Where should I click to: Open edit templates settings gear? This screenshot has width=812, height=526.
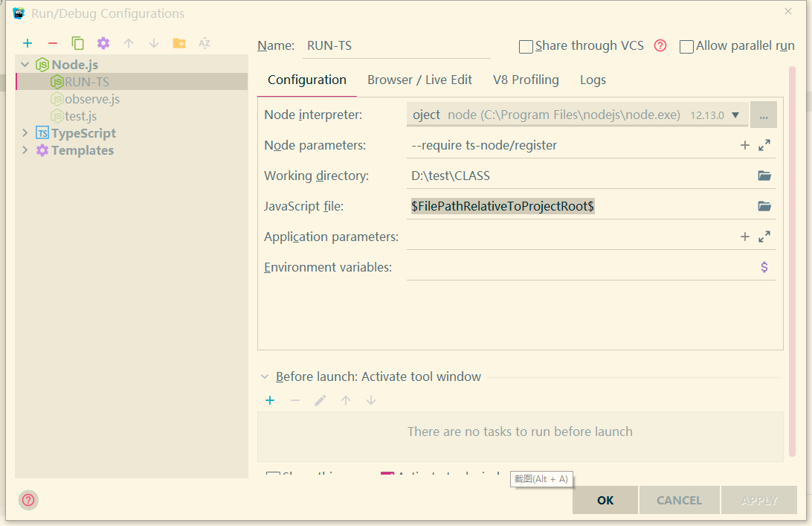coord(102,43)
